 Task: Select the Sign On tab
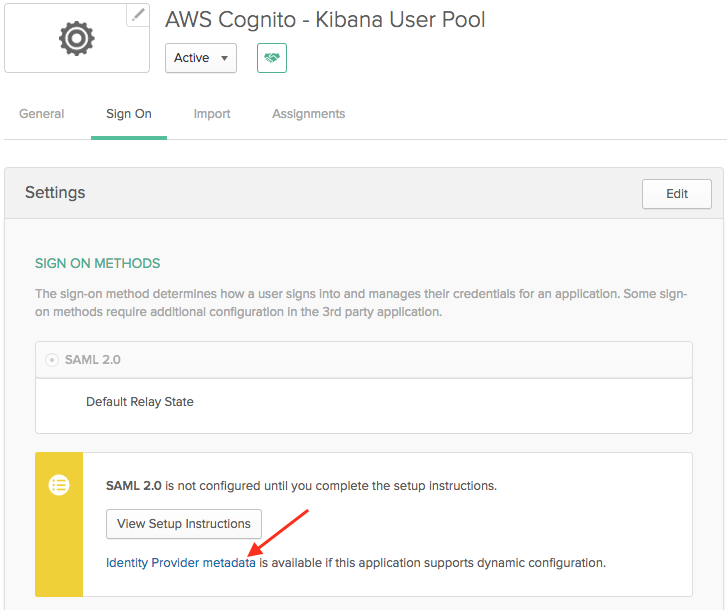tap(129, 114)
